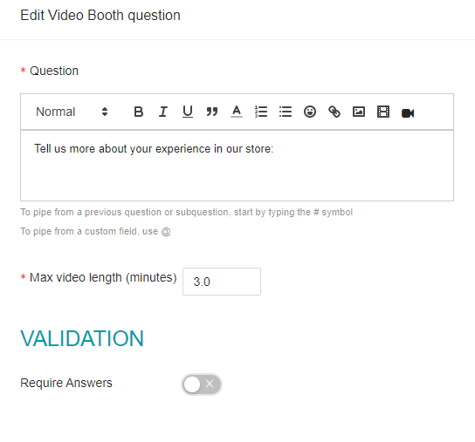This screenshot has width=475, height=442.
Task: Create a bulleted list
Action: [x=285, y=112]
